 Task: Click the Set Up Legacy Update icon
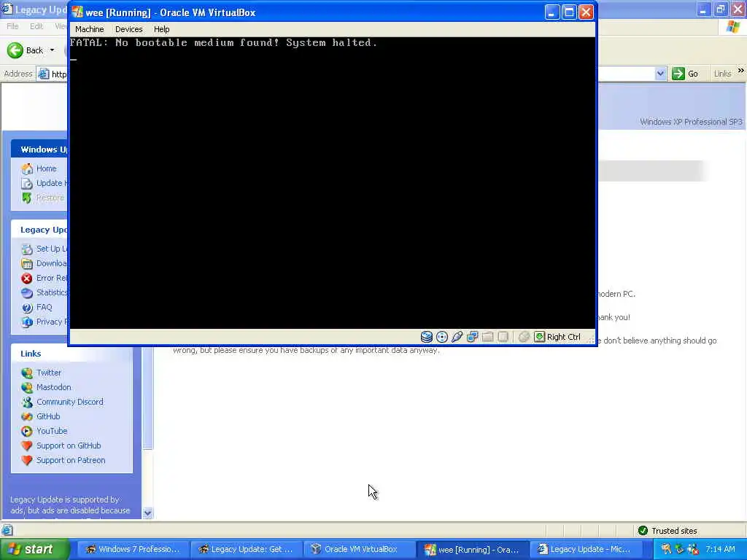pos(27,249)
